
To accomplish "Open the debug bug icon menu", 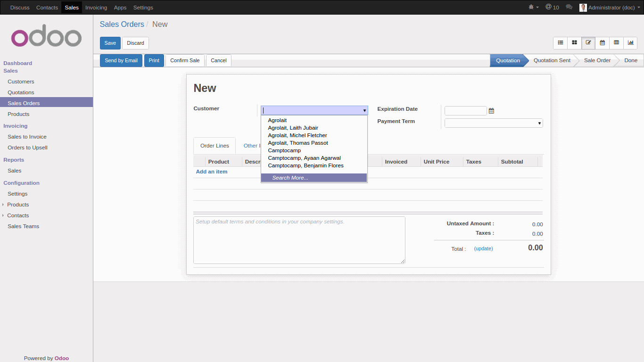I will [534, 7].
